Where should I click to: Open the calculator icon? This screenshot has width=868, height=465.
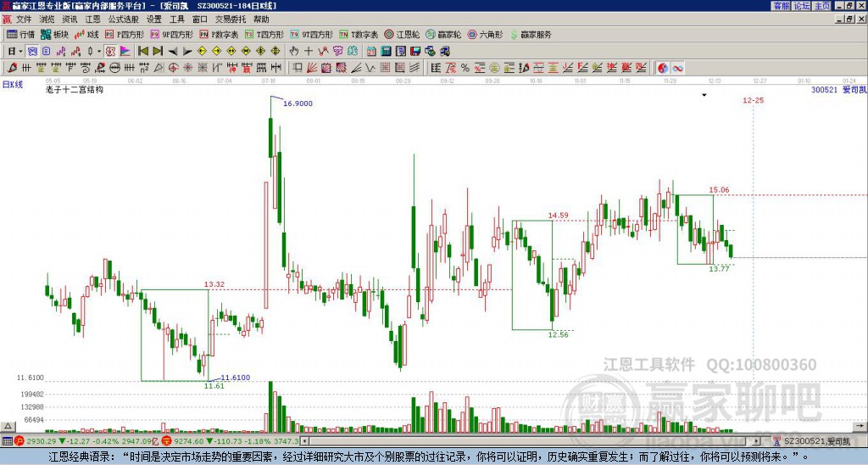click(387, 52)
